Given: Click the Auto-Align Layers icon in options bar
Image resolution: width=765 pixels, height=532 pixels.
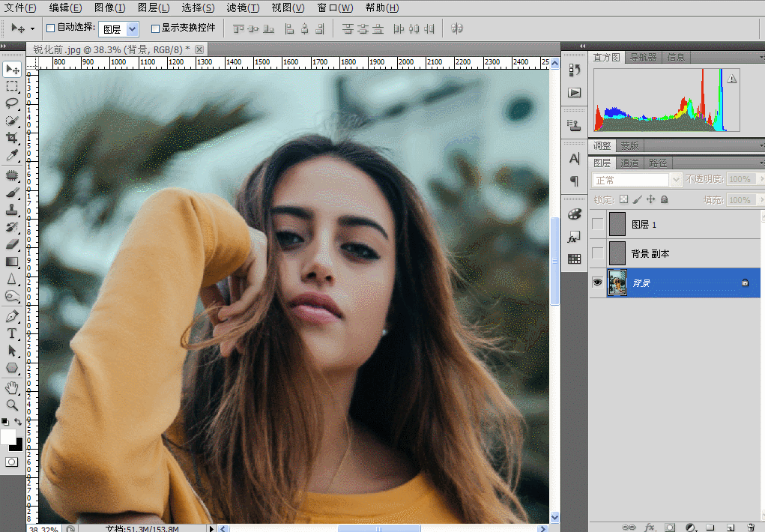Looking at the screenshot, I should [x=456, y=28].
